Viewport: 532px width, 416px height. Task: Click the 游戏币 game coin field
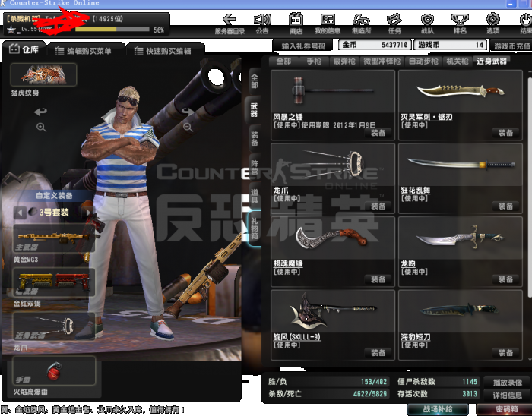pos(451,45)
